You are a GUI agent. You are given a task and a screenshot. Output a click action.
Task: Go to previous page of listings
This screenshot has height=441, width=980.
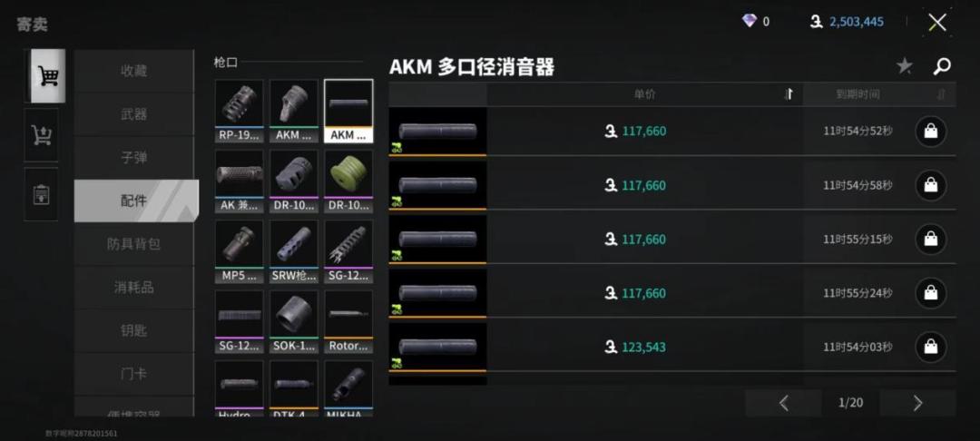coord(784,403)
